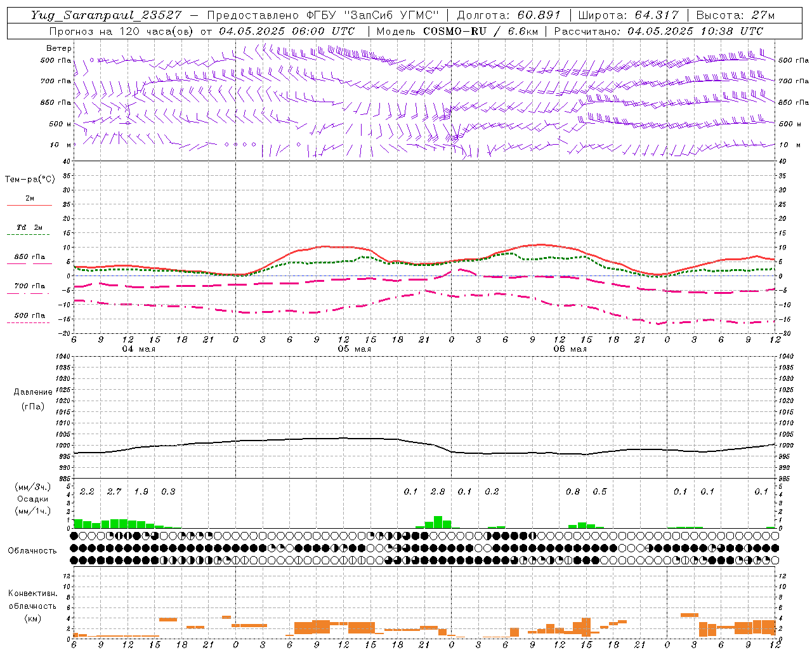Click the 2.7 precipitation value
The height and width of the screenshot is (650, 812).
[x=114, y=491]
